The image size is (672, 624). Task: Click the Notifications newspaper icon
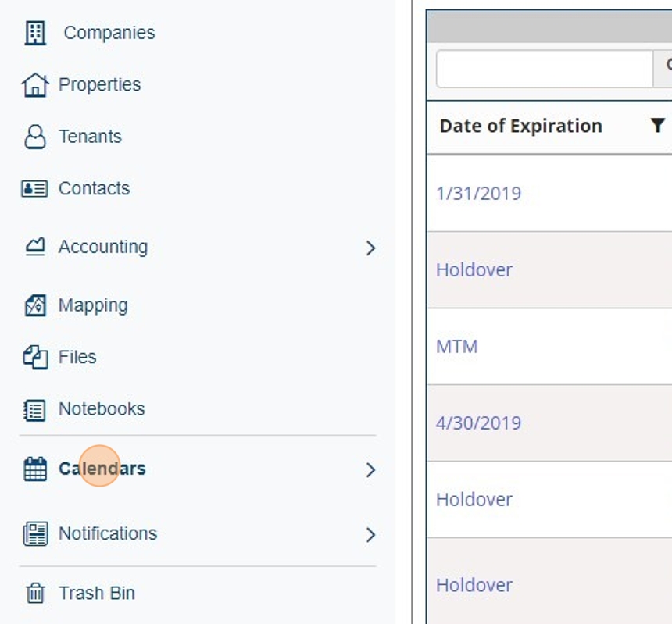pos(35,534)
